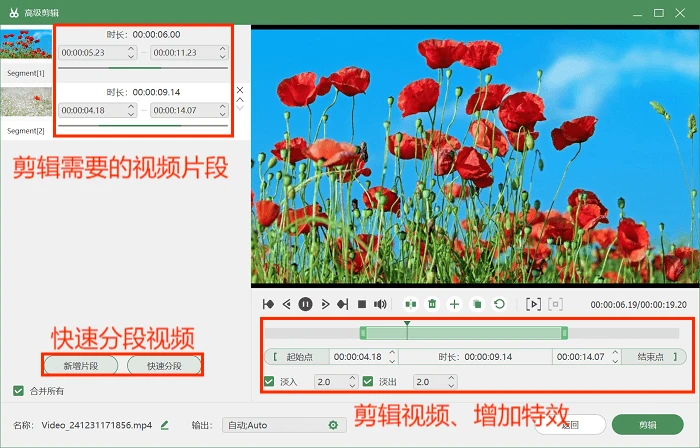Image resolution: width=700 pixels, height=448 pixels.
Task: Toggle the 淡出 fade-out checkbox
Action: tap(368, 382)
